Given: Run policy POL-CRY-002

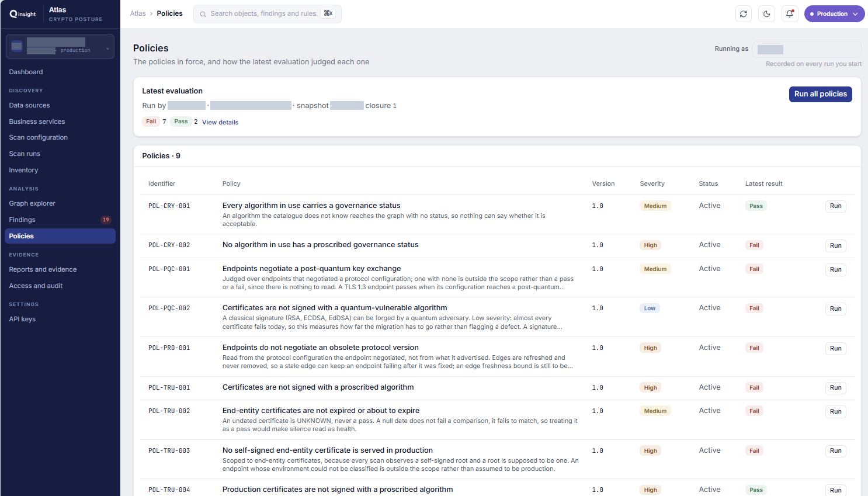Looking at the screenshot, I should click(x=835, y=246).
